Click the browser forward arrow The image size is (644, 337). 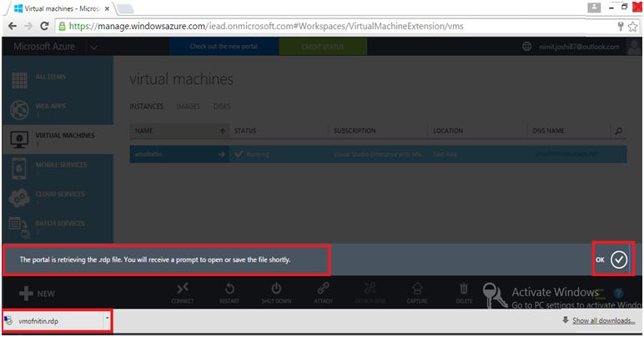coord(28,26)
